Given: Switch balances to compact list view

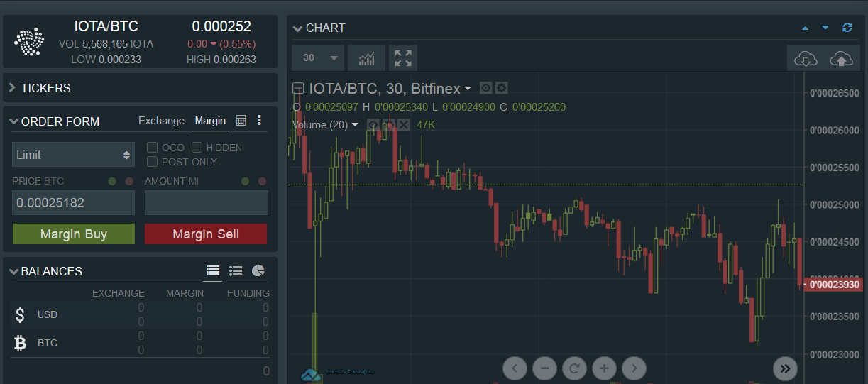Looking at the screenshot, I should [236, 270].
